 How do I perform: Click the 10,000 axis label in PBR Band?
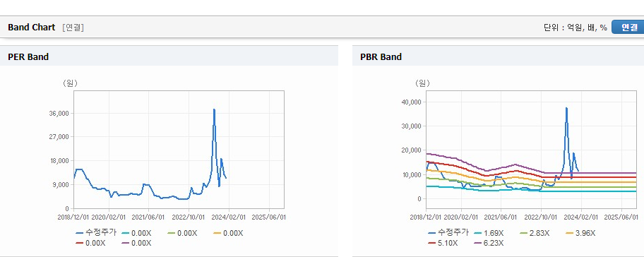[x=412, y=175]
